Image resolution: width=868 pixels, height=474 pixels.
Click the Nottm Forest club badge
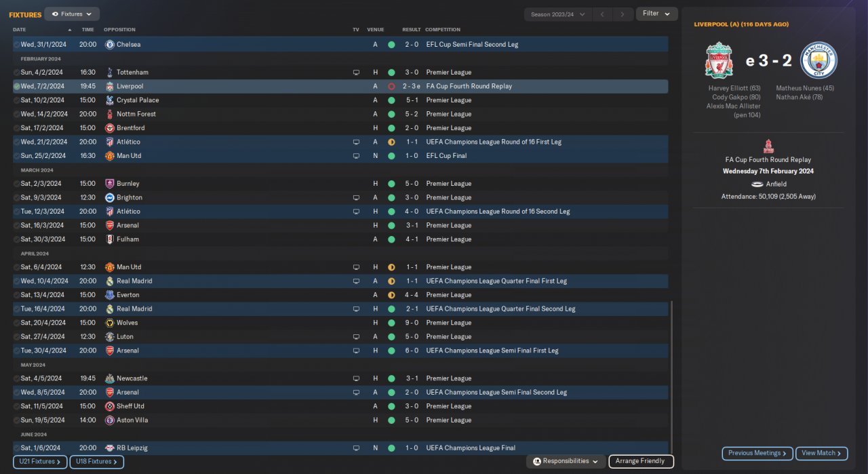pyautogui.click(x=110, y=114)
